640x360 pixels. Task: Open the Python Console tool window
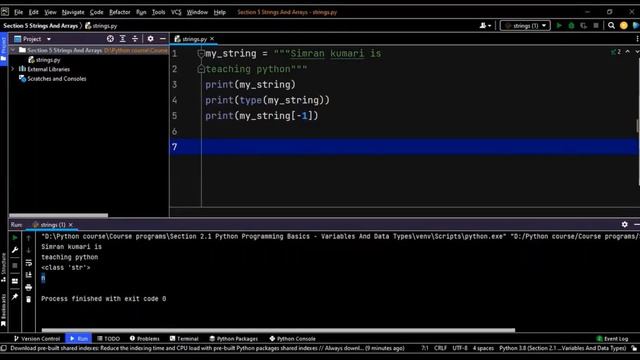[293, 338]
